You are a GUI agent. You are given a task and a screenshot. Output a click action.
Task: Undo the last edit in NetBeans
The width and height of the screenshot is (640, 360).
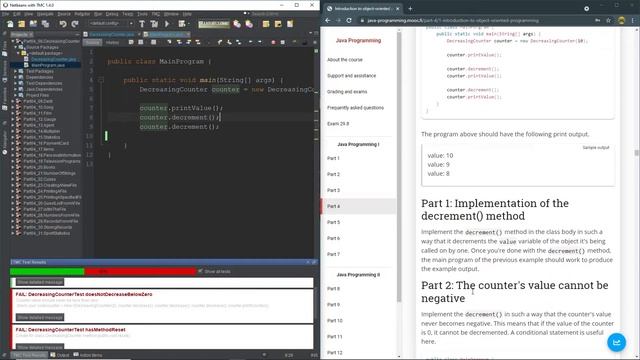pyautogui.click(x=63, y=24)
